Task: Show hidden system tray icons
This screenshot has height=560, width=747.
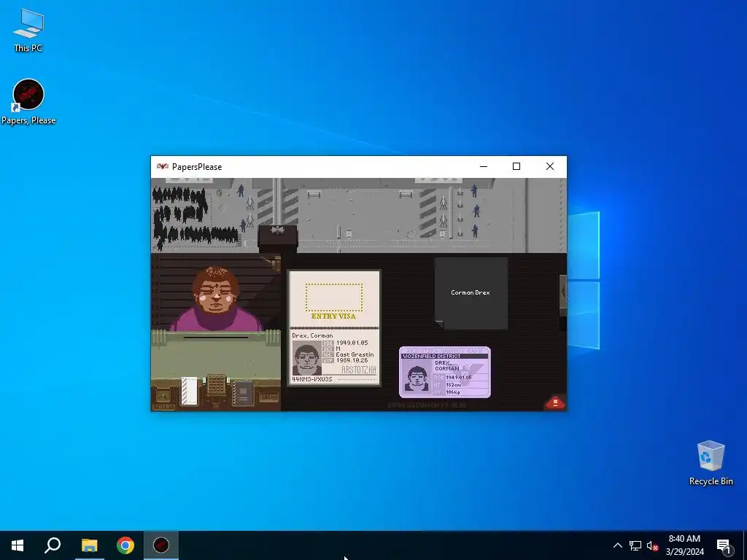Action: (x=617, y=545)
